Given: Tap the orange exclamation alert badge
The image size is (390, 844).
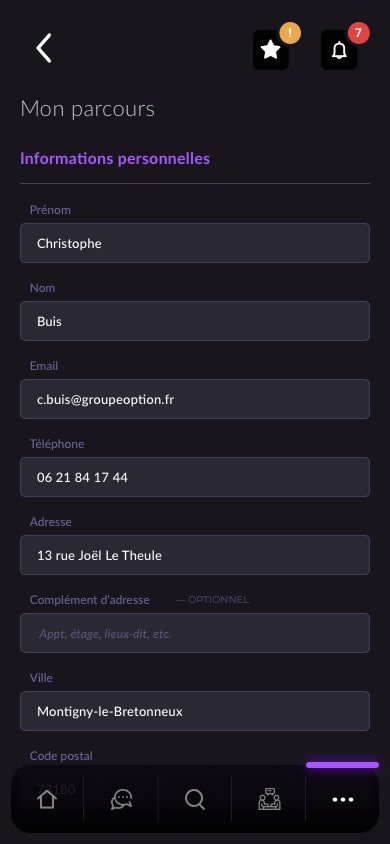Looking at the screenshot, I should (x=290, y=33).
